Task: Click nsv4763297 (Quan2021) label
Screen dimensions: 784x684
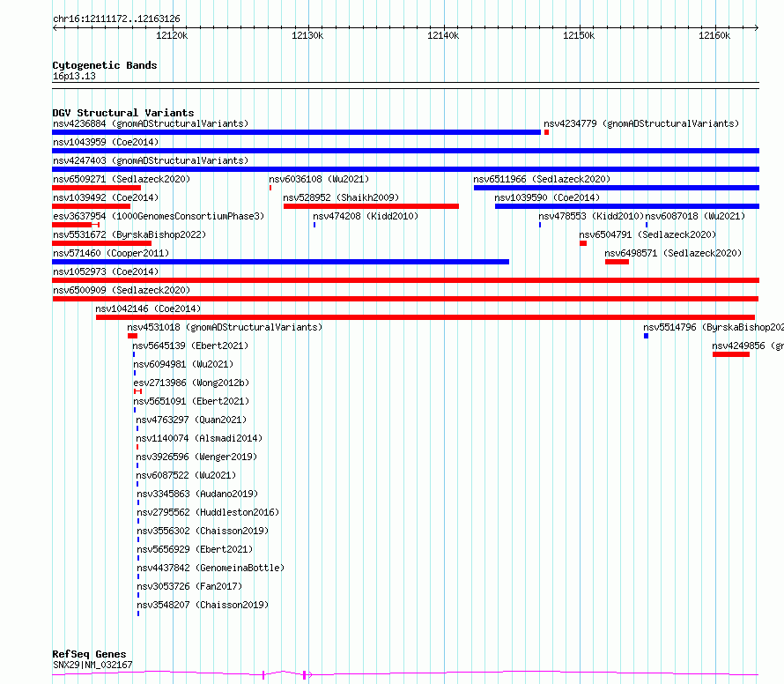Action: 191,420
